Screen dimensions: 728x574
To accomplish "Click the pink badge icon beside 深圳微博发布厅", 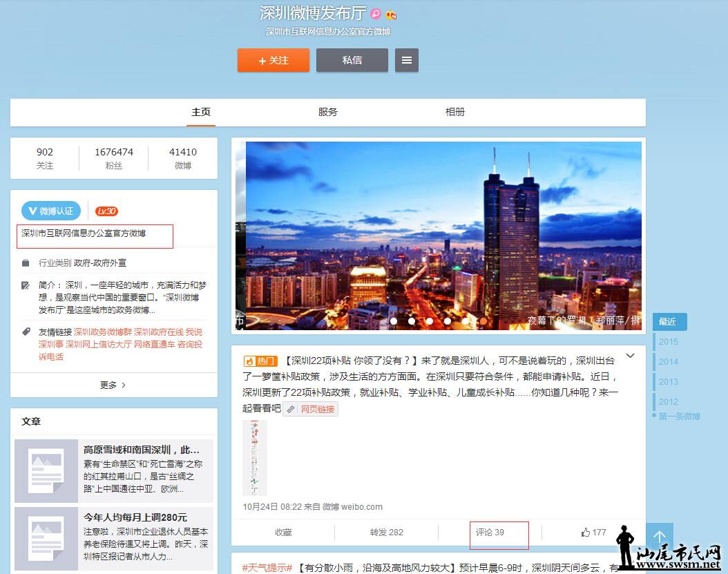I will pos(376,14).
